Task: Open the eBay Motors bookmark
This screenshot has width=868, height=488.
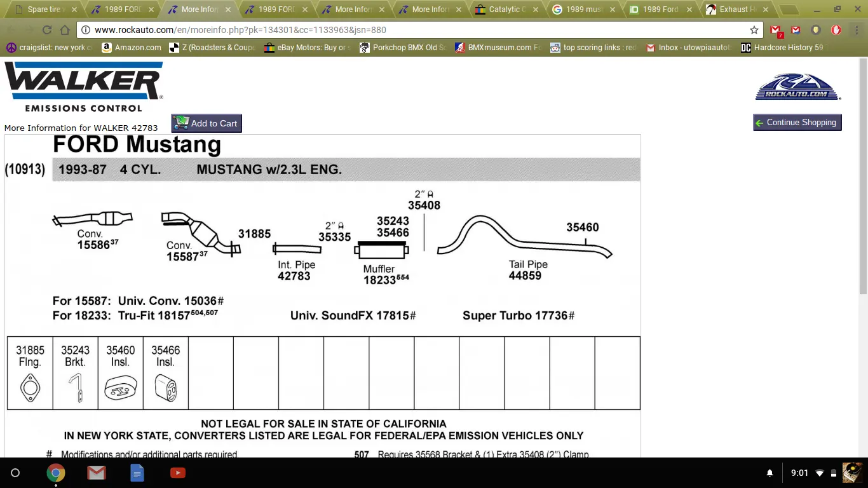Action: [308, 48]
